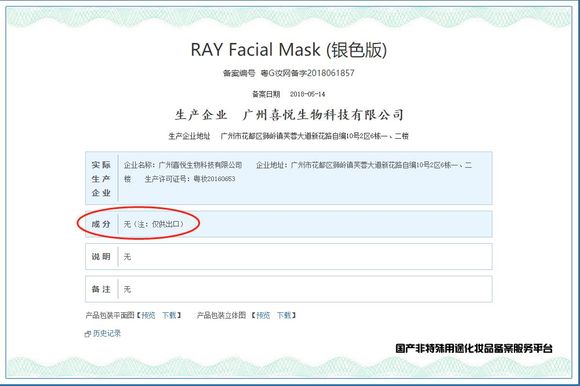This screenshot has width=580, height=386.
Task: Download the 产品包装平面图 file
Action: pyautogui.click(x=169, y=315)
